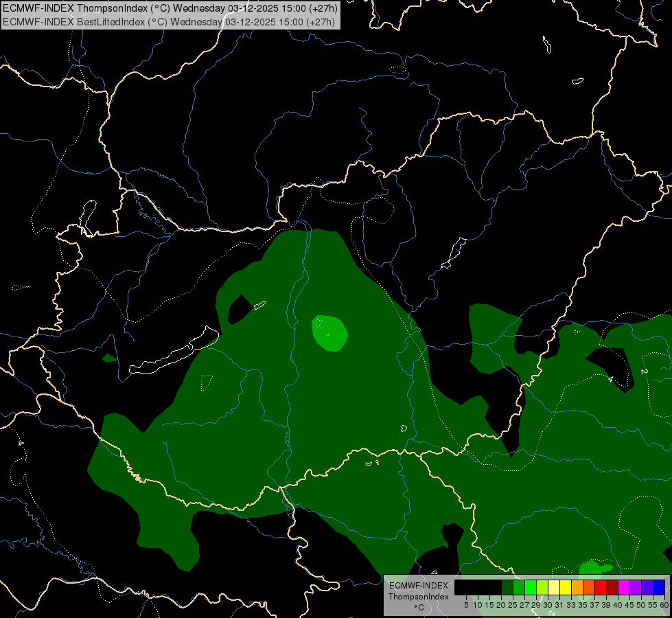Select the blue 55-60 legend swatch
The height and width of the screenshot is (618, 672).
[x=659, y=587]
